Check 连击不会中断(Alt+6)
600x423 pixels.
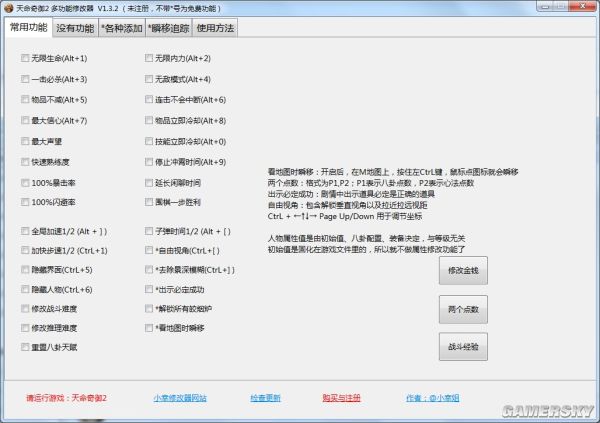(x=149, y=100)
